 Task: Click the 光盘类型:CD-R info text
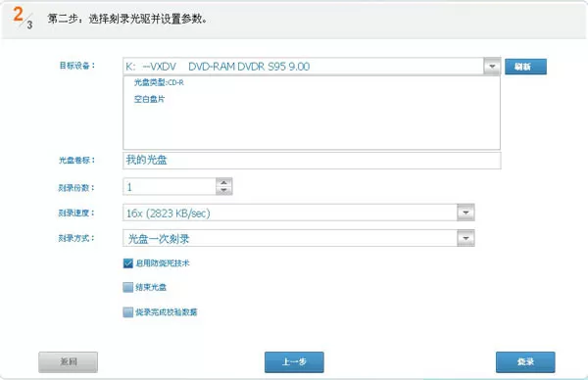[159, 82]
